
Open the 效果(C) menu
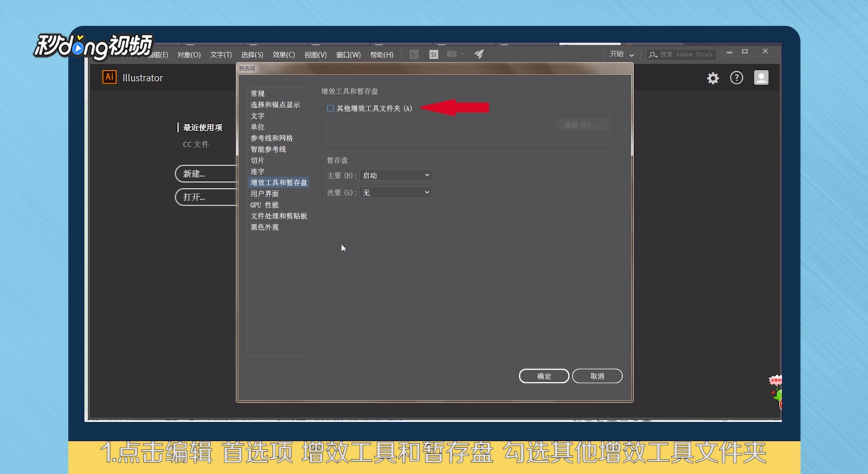pyautogui.click(x=284, y=55)
